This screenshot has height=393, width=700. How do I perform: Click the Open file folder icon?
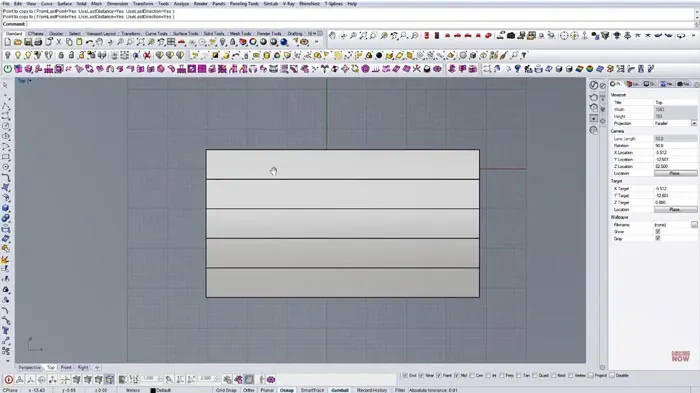[x=17, y=42]
